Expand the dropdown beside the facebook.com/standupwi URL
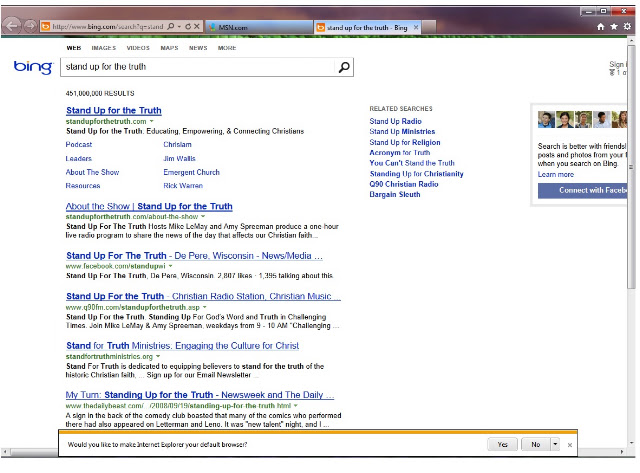The height and width of the screenshot is (473, 640). click(171, 266)
